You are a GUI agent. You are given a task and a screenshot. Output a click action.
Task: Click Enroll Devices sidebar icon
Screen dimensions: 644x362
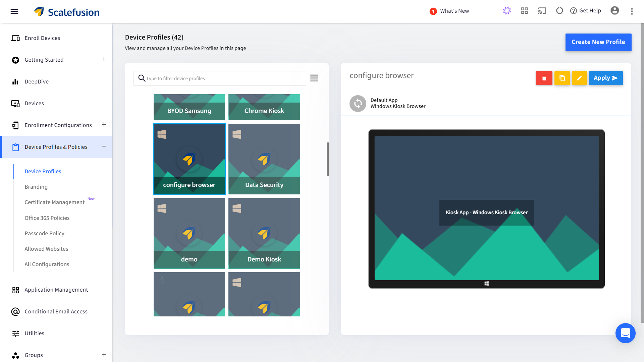15,38
